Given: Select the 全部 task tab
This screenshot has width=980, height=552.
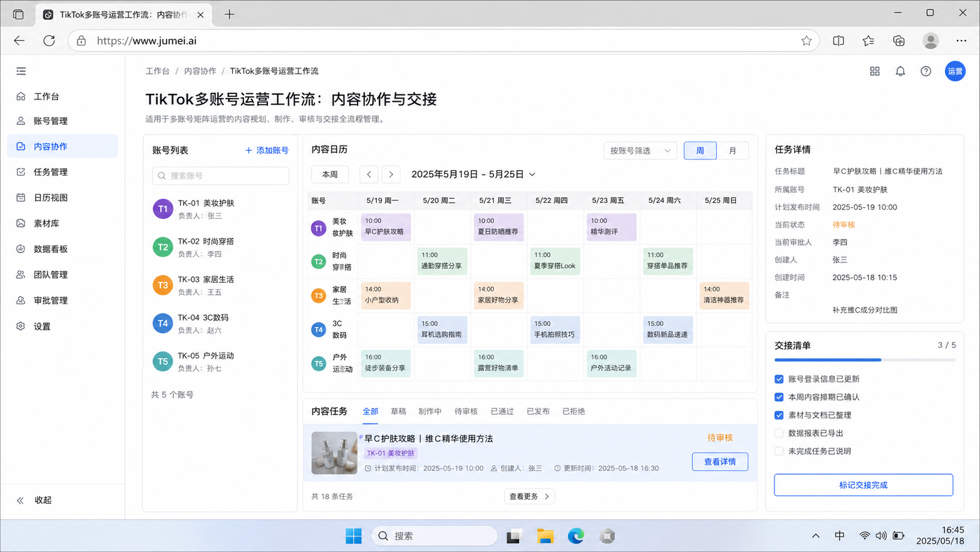Looking at the screenshot, I should click(370, 411).
